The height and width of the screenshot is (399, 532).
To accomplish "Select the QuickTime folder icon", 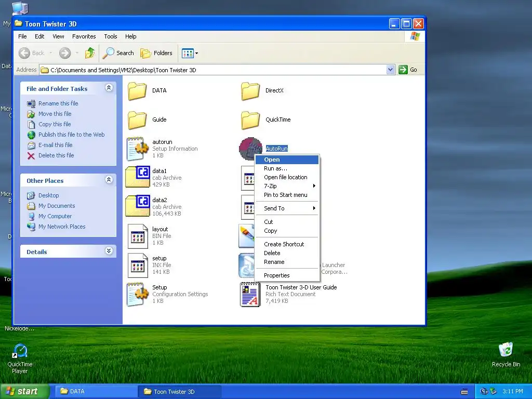I will (250, 120).
